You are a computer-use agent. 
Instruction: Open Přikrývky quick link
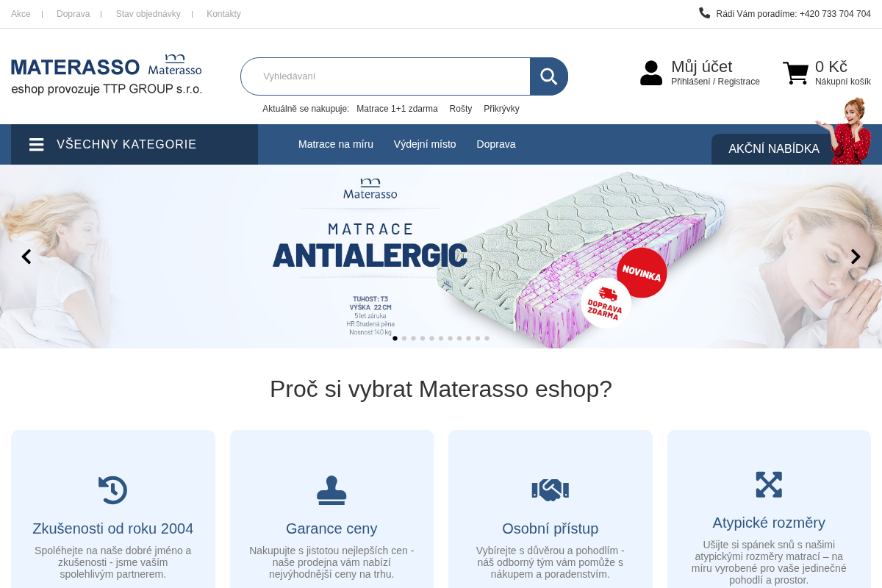[501, 109]
